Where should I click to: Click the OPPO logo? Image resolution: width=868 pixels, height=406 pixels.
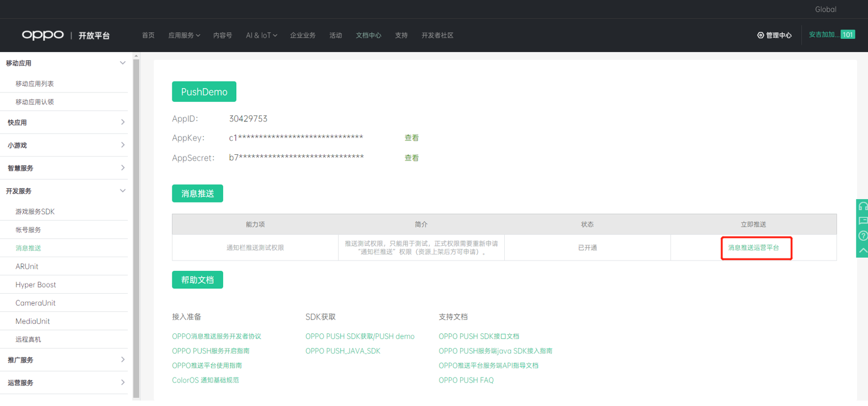tap(43, 35)
